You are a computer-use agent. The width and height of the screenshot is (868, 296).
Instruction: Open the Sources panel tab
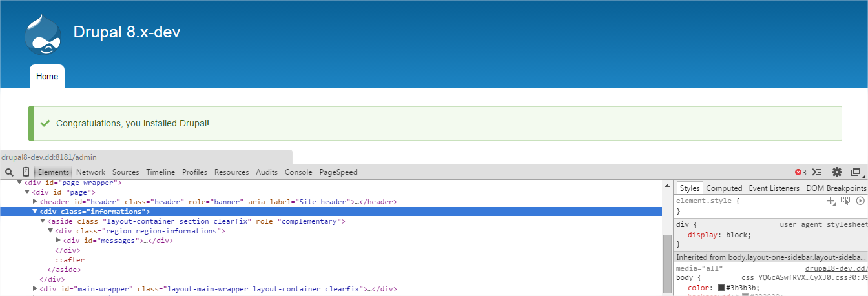click(125, 172)
